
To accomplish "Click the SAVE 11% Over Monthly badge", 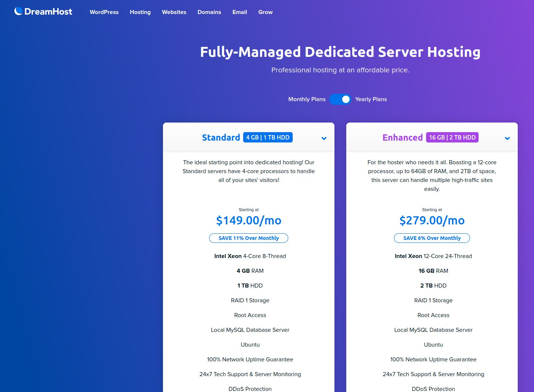I will [x=248, y=238].
